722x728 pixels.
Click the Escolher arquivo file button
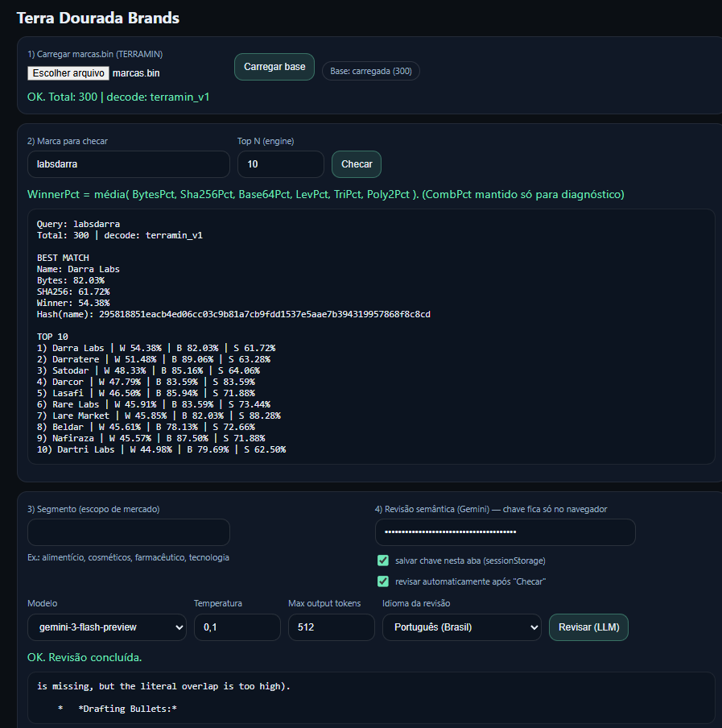point(68,73)
